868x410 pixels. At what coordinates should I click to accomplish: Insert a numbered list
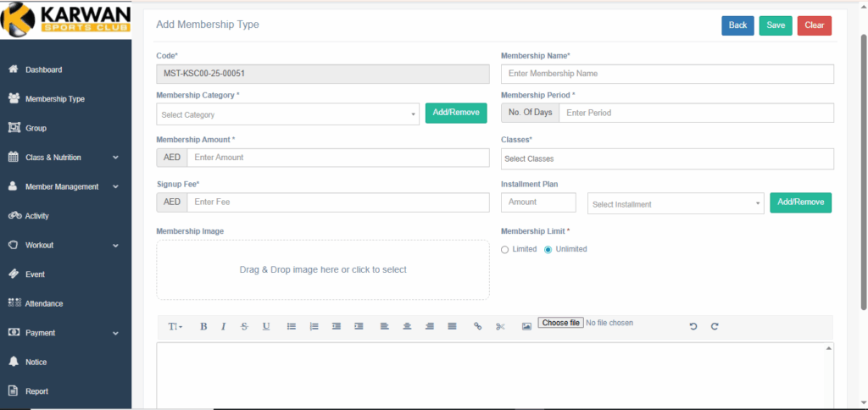pos(314,326)
